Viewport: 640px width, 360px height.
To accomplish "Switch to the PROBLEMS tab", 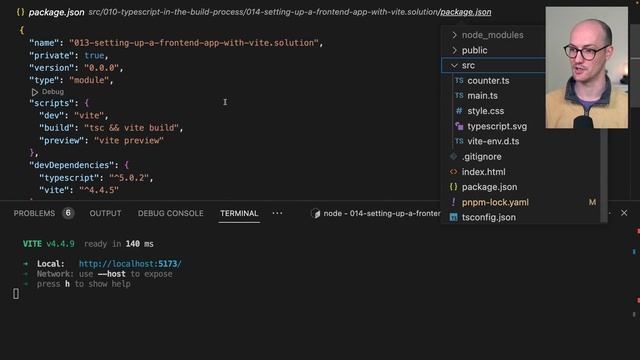I will tap(34, 213).
